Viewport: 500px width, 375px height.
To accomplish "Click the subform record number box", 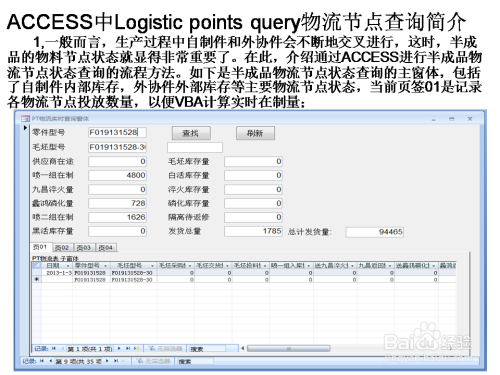I will point(90,349).
